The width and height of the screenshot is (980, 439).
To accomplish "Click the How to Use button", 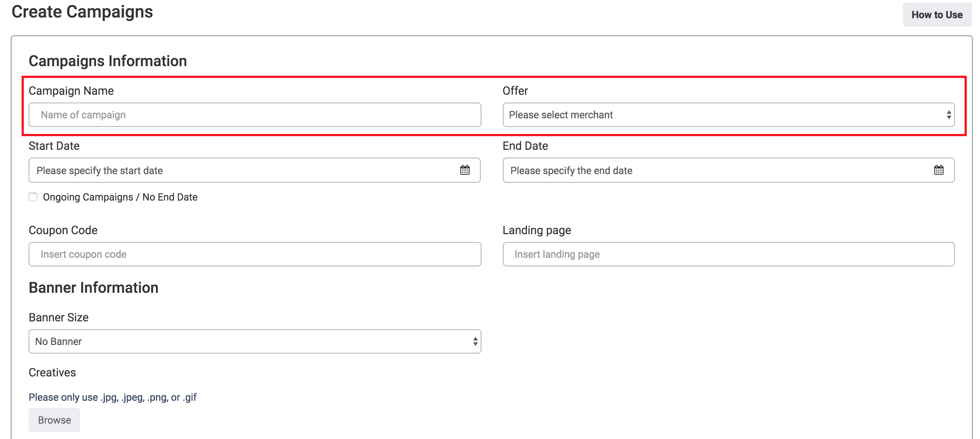I will pyautogui.click(x=937, y=15).
